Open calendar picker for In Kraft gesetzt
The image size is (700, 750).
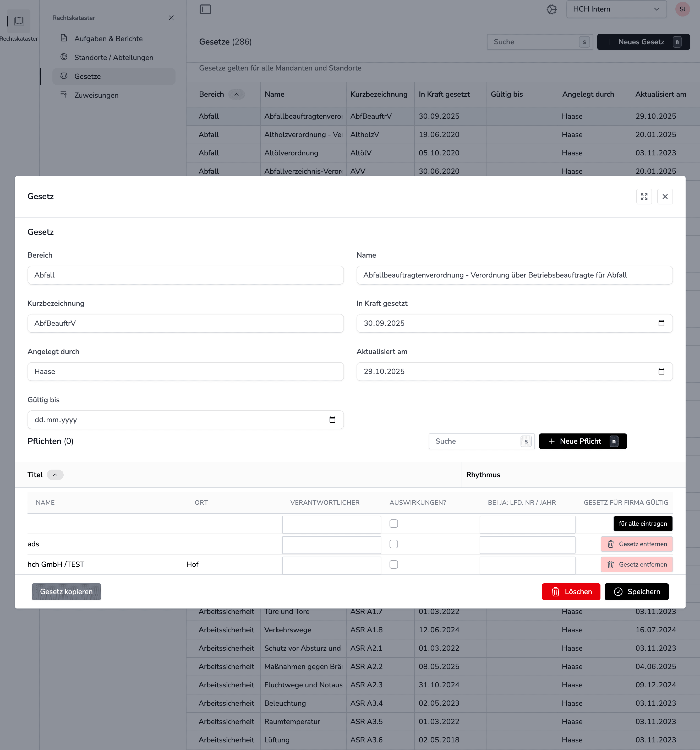pyautogui.click(x=661, y=323)
